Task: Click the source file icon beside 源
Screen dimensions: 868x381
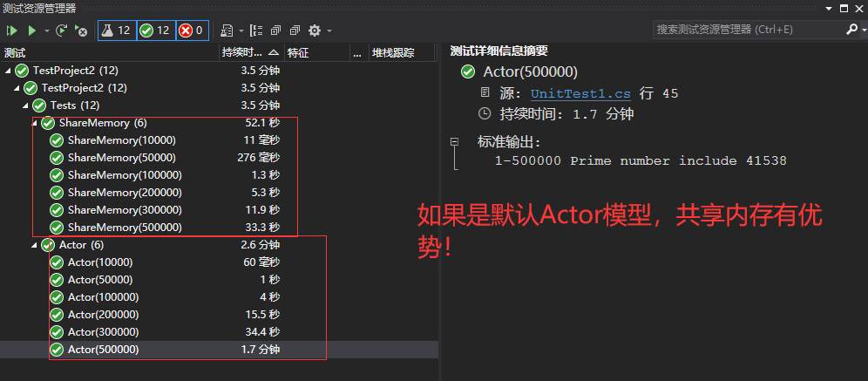Action: click(485, 93)
